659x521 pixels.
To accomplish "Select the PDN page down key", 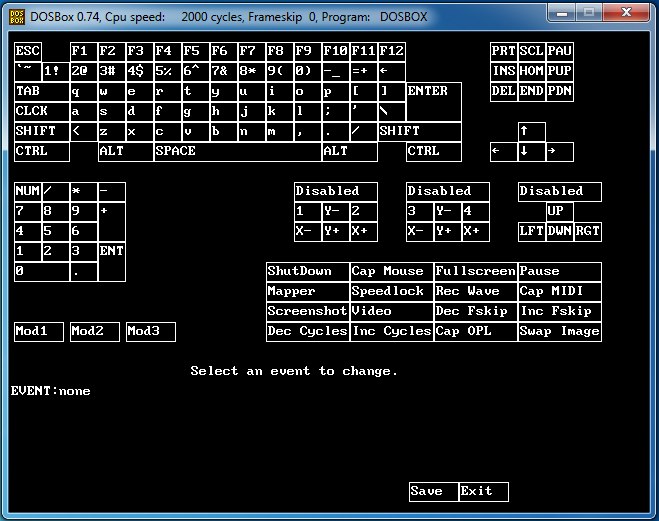I will pyautogui.click(x=560, y=92).
